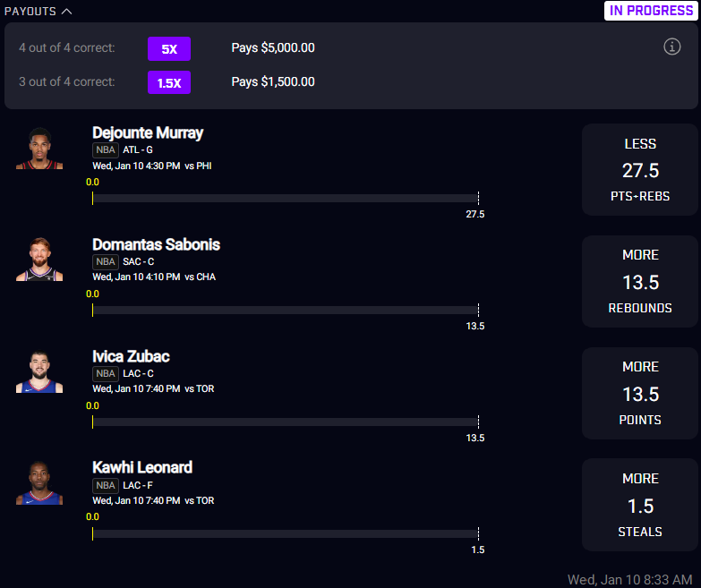Select 'SAC - C' team position text
The width and height of the screenshot is (701, 588).
tap(139, 262)
